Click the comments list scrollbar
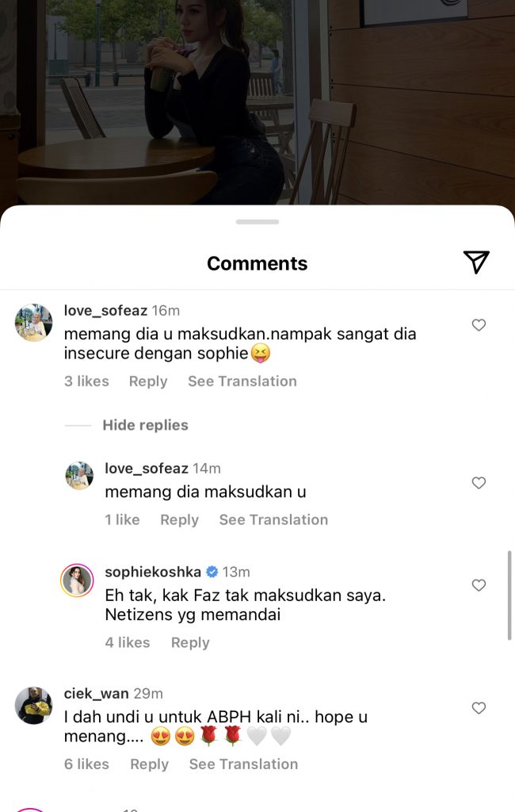 tap(509, 595)
